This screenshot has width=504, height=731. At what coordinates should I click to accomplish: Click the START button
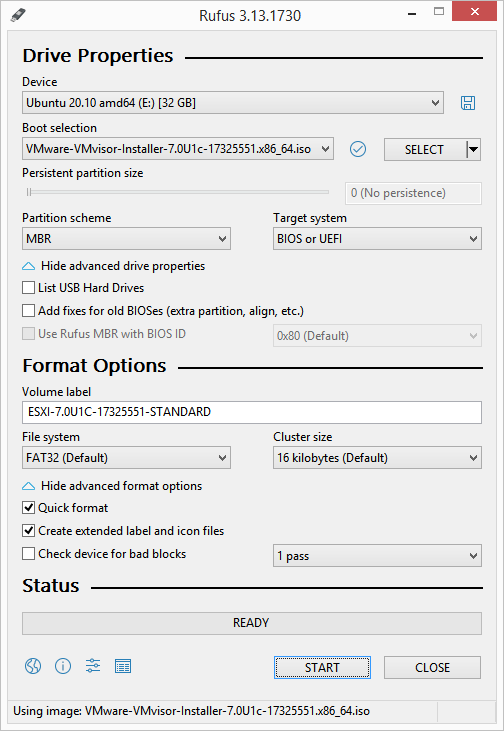click(x=322, y=668)
